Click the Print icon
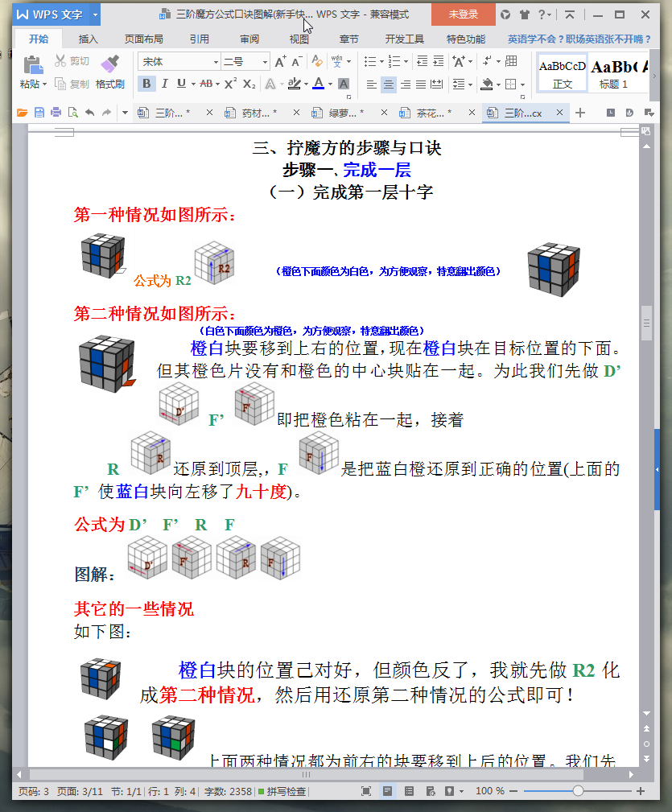Screen dimensions: 672x812 [x=56, y=113]
